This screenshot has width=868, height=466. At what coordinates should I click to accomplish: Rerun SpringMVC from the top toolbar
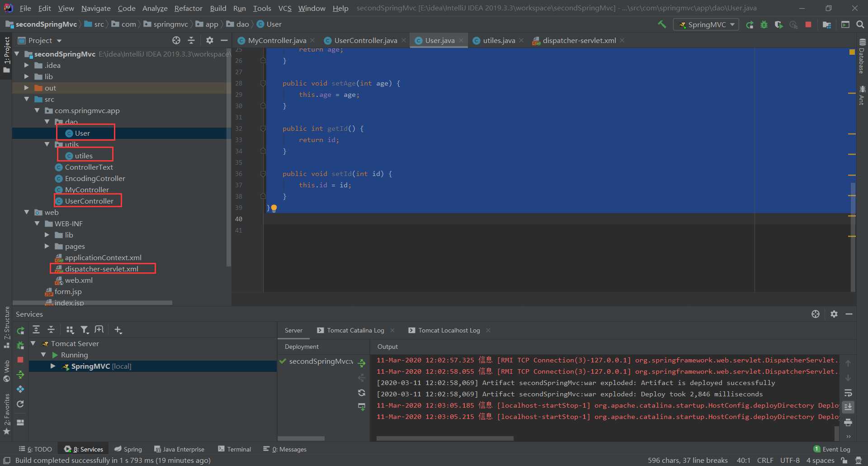(750, 24)
